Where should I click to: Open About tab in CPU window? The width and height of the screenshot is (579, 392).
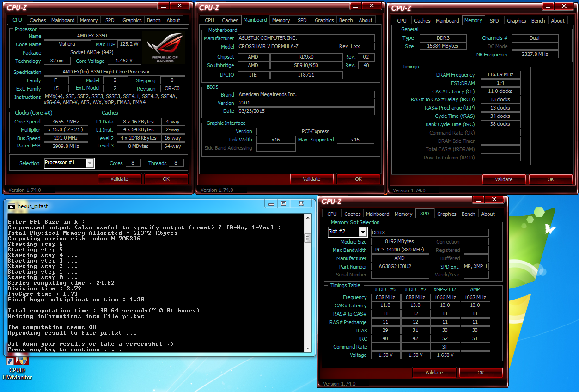coord(173,20)
